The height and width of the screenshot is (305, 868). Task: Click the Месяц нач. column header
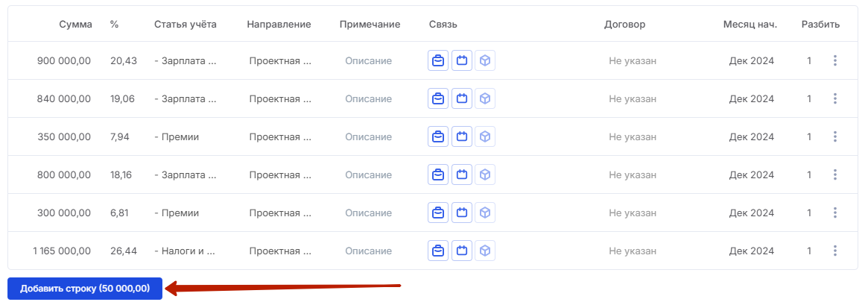point(750,25)
